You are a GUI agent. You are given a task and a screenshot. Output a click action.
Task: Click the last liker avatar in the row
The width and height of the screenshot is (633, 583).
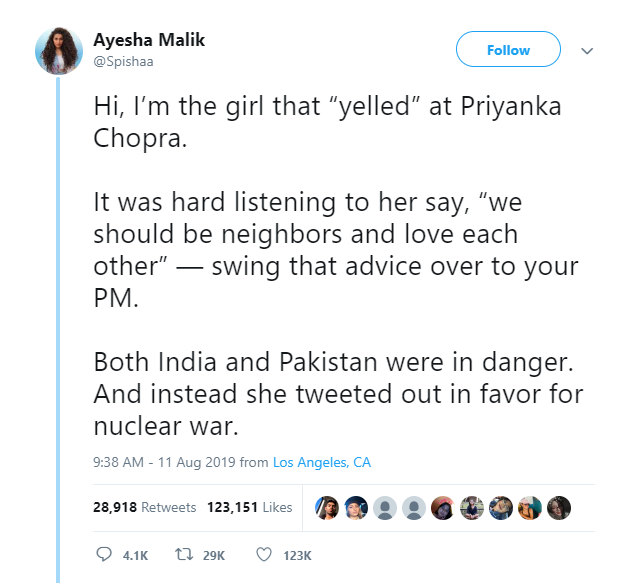560,507
